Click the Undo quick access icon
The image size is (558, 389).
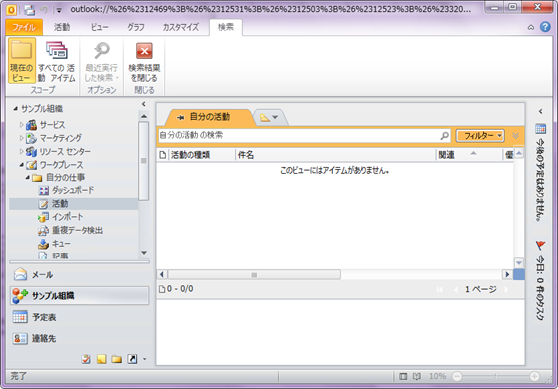coord(44,10)
